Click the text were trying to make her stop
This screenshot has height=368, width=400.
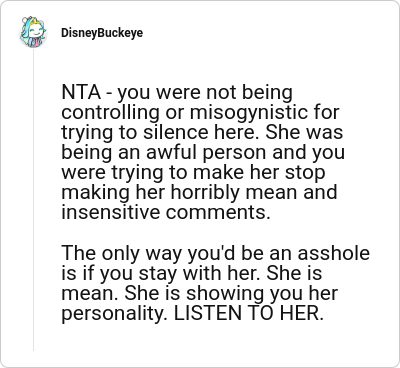pos(193,173)
